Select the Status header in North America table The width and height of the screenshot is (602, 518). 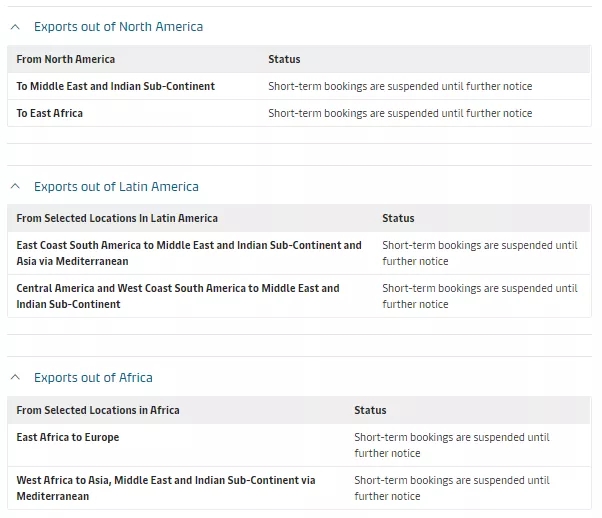coord(284,60)
